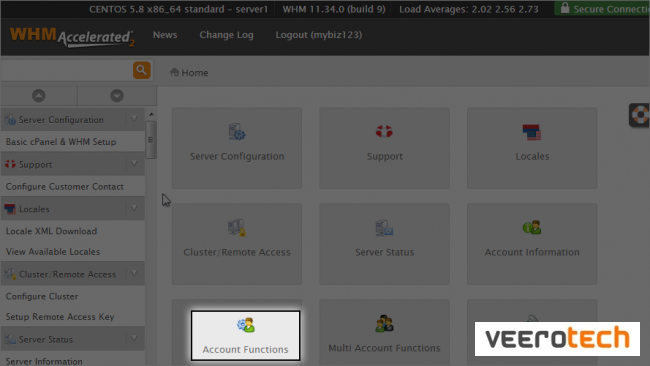Screen dimensions: 650x366
Task: Click the sidebar scrollbar up arrow
Action: click(x=151, y=114)
